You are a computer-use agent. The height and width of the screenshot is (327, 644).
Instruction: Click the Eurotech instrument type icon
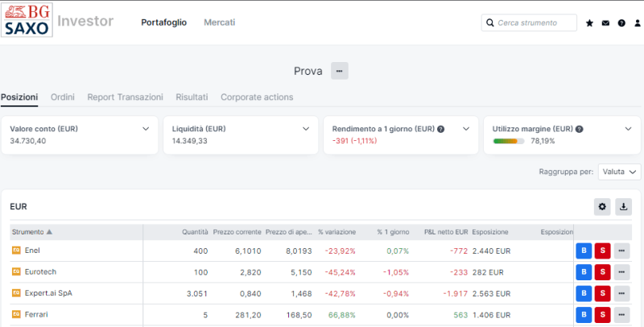[x=16, y=271]
